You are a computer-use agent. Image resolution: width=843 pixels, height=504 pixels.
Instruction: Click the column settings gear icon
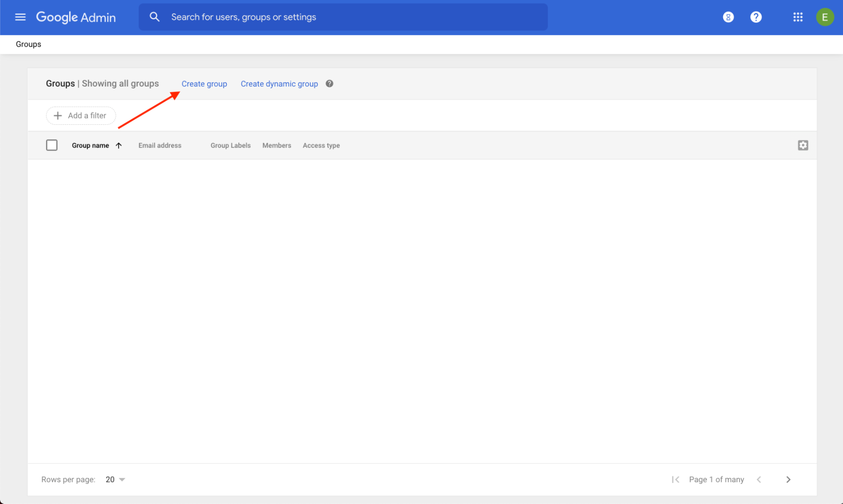tap(803, 145)
